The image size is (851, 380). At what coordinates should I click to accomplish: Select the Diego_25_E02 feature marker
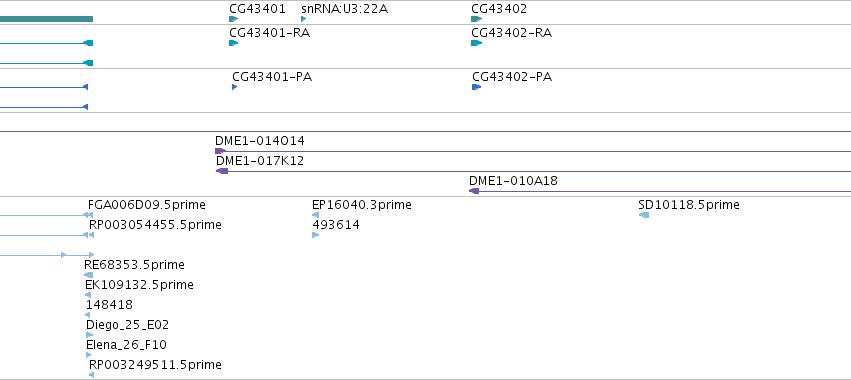pos(90,335)
